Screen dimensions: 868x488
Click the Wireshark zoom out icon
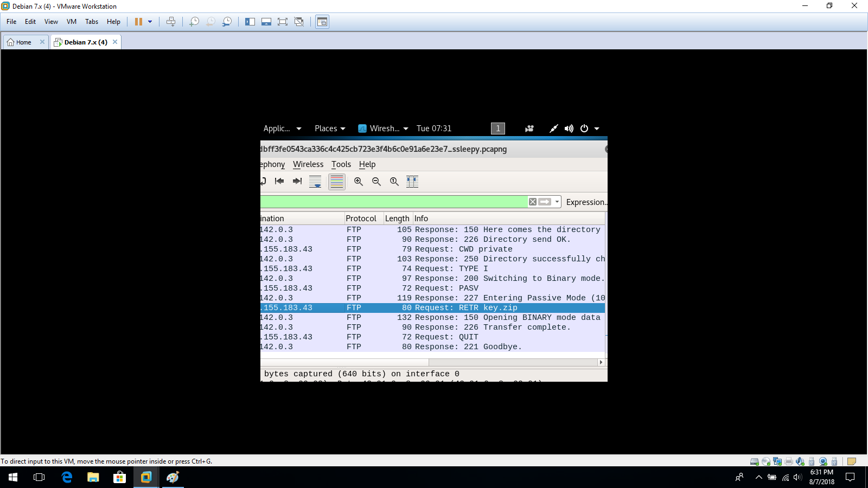coord(376,182)
